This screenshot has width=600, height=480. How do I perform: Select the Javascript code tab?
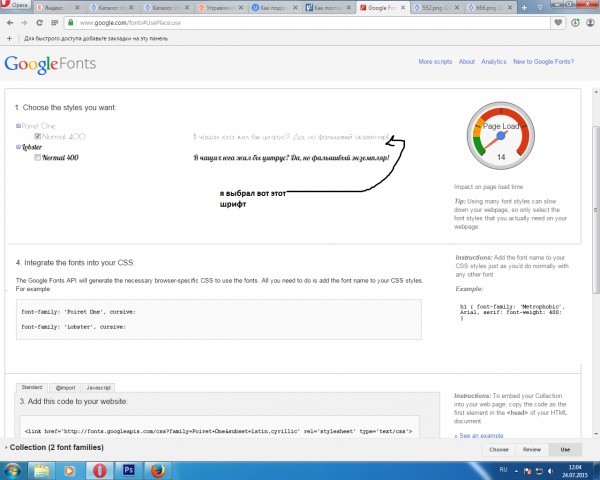pos(99,388)
